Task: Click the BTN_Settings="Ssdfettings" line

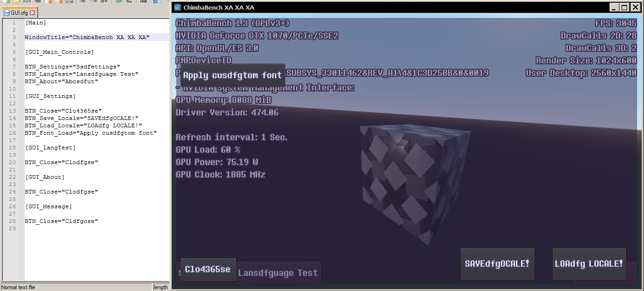Action: click(73, 67)
